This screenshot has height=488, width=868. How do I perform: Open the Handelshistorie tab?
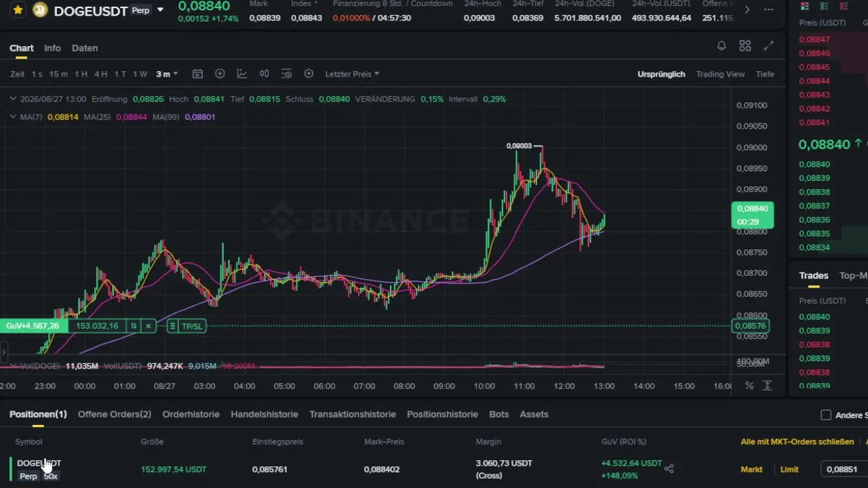(264, 414)
